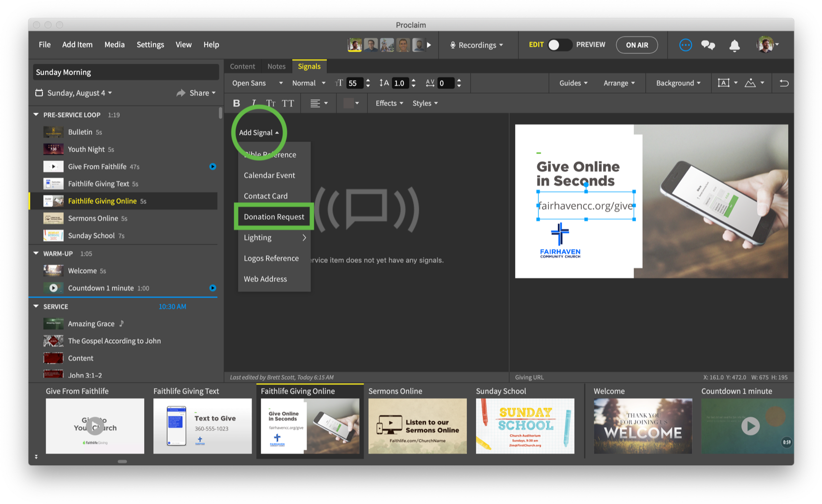Open the Help menu
Screen dimensions: 822x504
point(211,44)
